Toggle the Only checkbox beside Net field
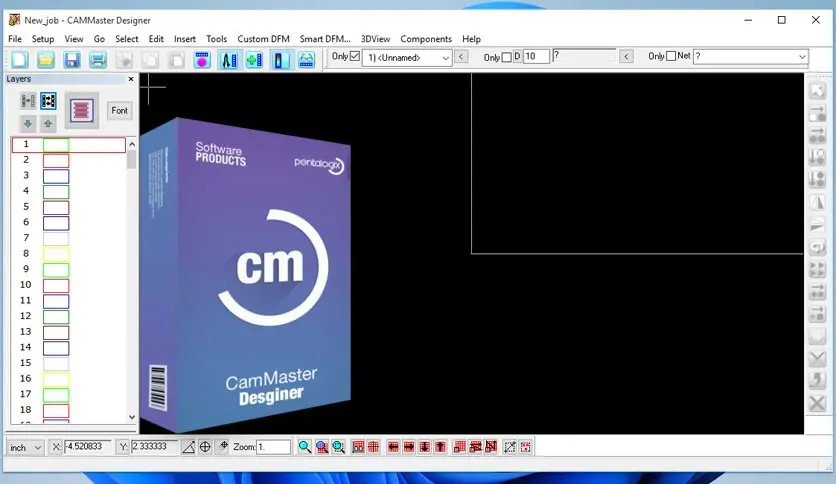Image resolution: width=836 pixels, height=484 pixels. pos(671,56)
